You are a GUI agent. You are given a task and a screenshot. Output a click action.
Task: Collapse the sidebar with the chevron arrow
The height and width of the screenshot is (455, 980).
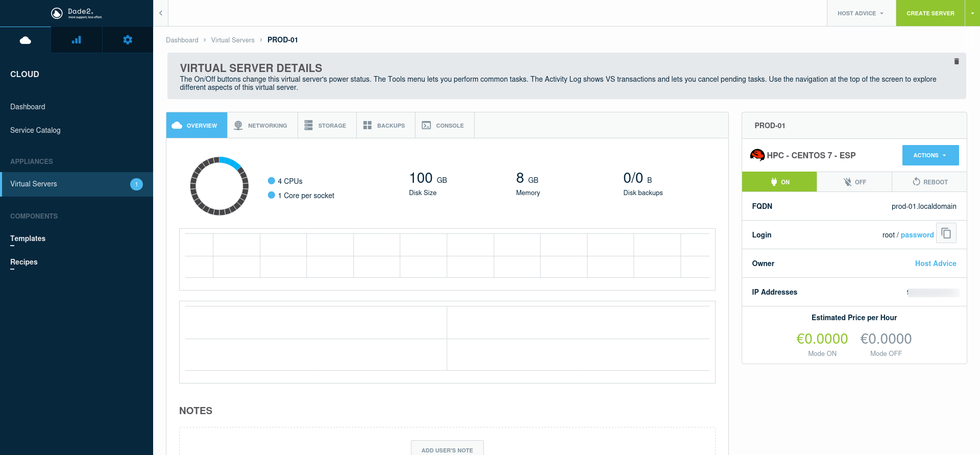pos(161,13)
